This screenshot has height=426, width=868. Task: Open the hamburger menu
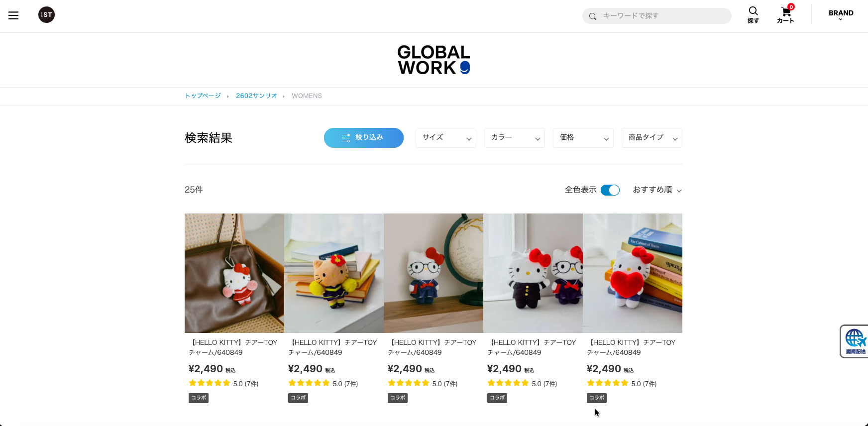13,15
